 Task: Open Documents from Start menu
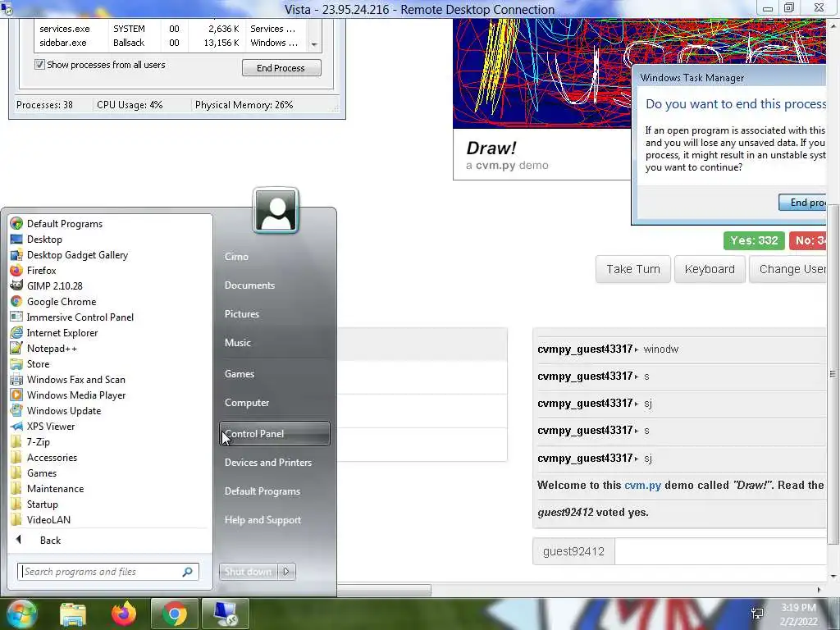249,285
